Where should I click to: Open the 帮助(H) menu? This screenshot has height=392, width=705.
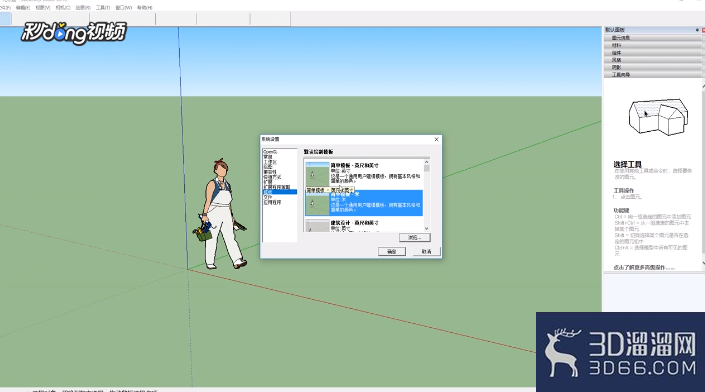[x=144, y=8]
